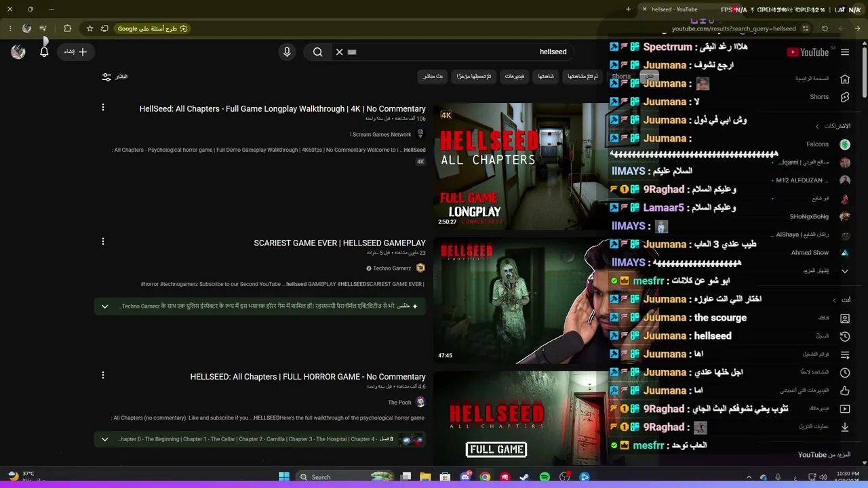The image size is (868, 488).
Task: Open Spotify from the taskbar
Action: (545, 477)
